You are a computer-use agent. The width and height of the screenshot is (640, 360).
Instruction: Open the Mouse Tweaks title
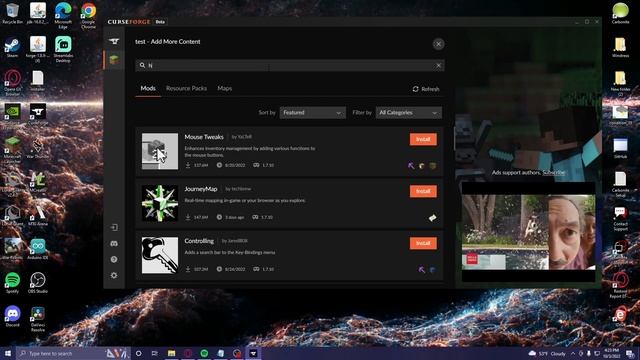pos(204,137)
